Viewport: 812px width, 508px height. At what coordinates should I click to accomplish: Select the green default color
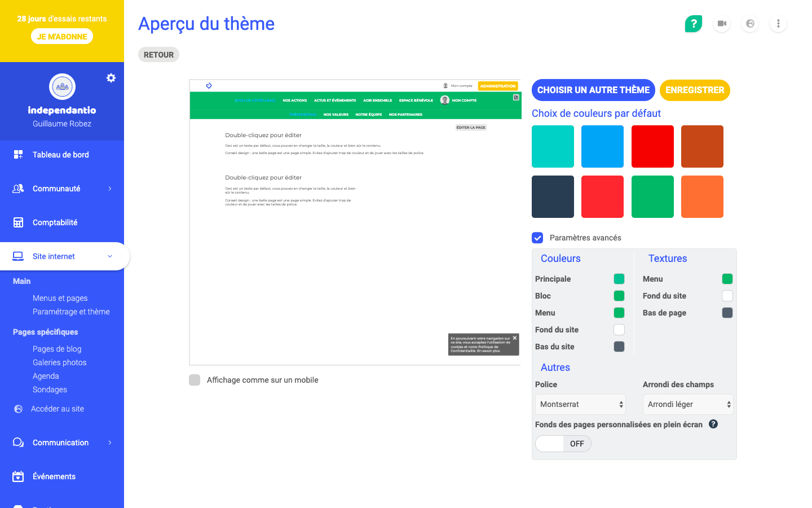click(x=652, y=196)
